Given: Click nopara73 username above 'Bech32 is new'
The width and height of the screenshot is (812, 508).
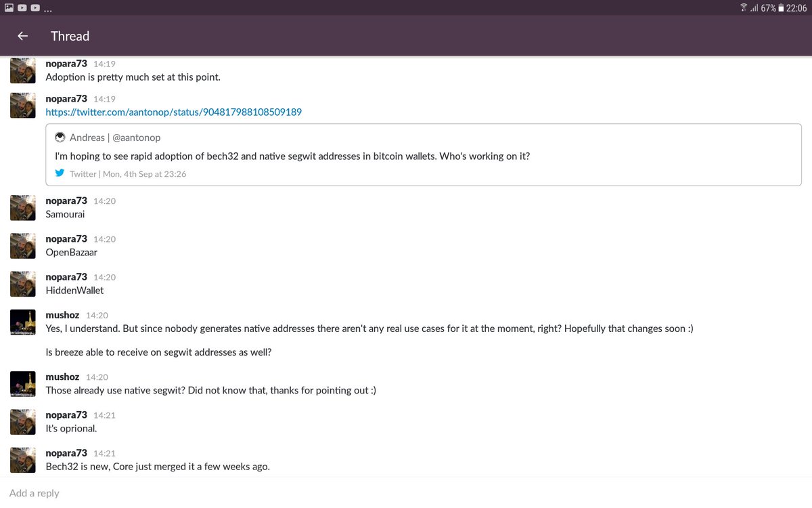Looking at the screenshot, I should coord(66,452).
